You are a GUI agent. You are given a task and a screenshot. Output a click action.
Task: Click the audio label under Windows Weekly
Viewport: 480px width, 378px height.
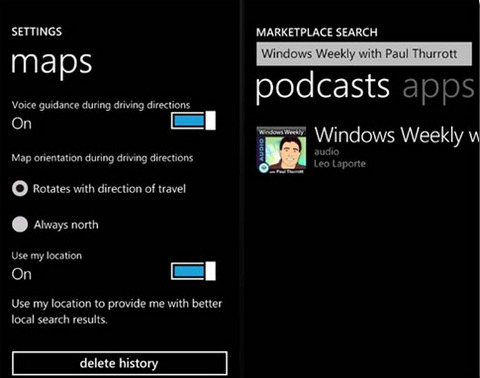[327, 152]
